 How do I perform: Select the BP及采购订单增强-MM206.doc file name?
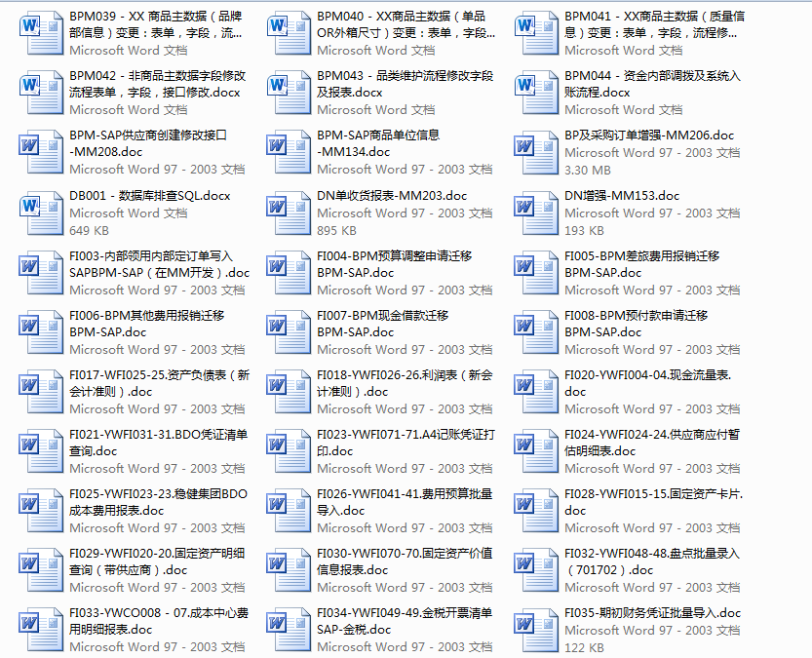click(649, 135)
